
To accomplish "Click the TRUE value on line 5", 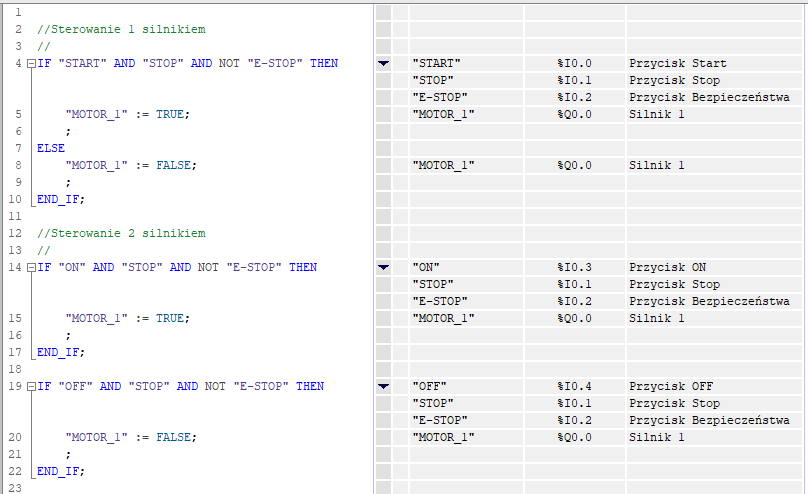I will 169,115.
